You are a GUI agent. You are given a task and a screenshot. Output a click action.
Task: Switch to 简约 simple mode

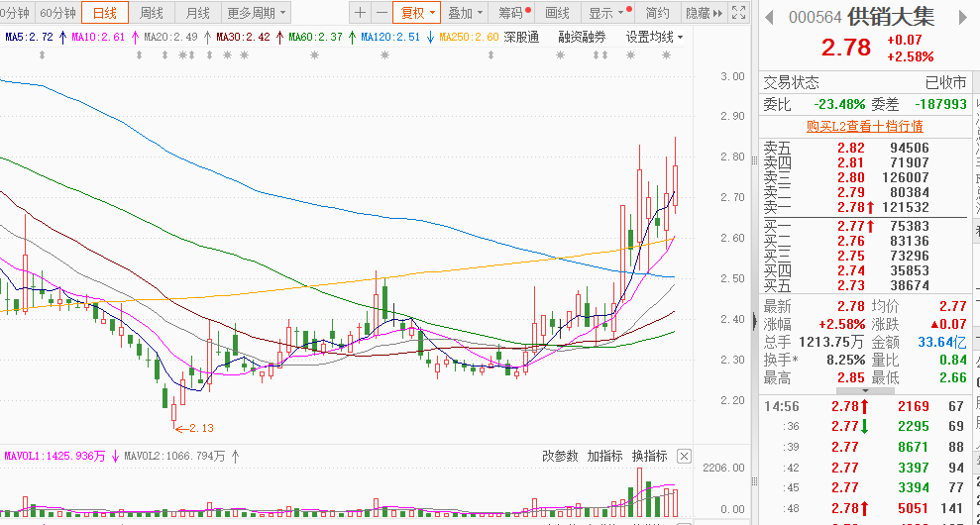[x=657, y=13]
